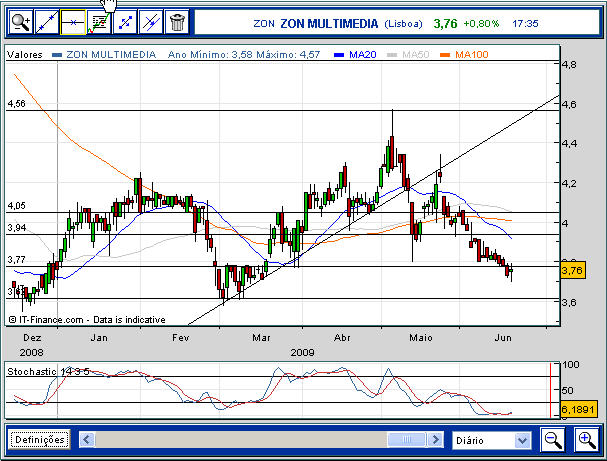Click the 17:35 time stamp
The width and height of the screenshot is (607, 461).
[x=525, y=24]
